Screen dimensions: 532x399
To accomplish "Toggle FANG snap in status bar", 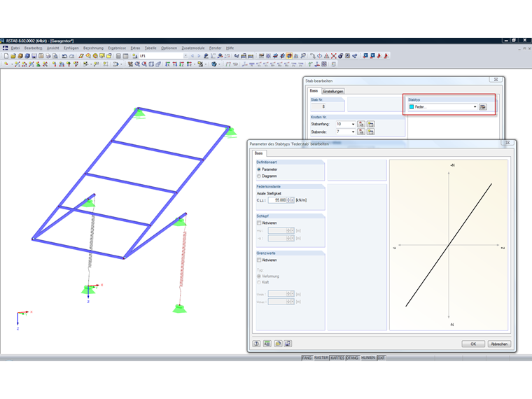I will [x=307, y=358].
